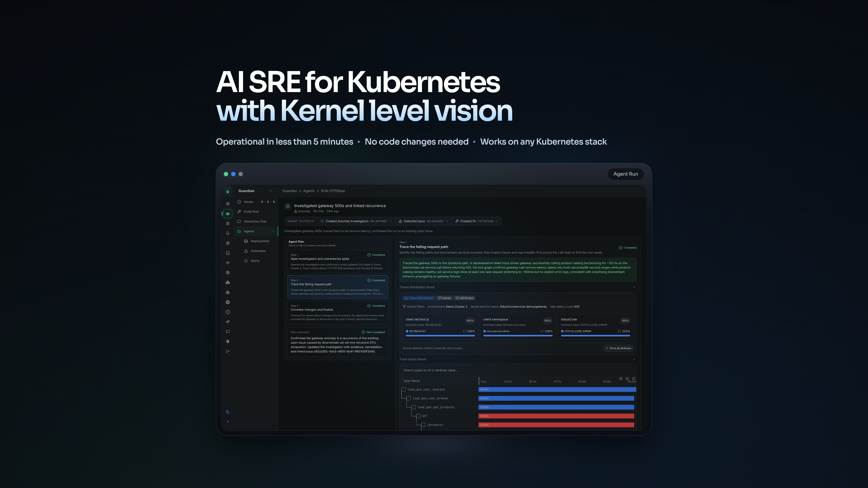Open the telescope observability icon in the sidebar

[228, 322]
